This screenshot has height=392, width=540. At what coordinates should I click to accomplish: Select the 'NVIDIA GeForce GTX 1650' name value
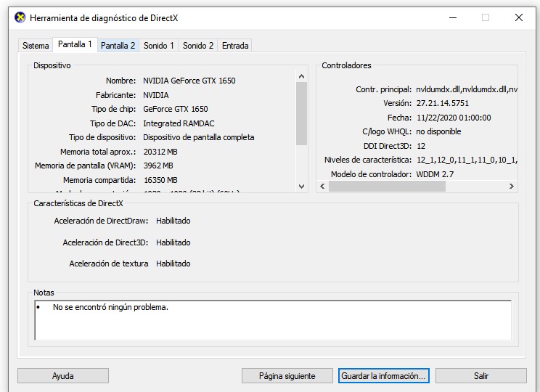tap(189, 81)
